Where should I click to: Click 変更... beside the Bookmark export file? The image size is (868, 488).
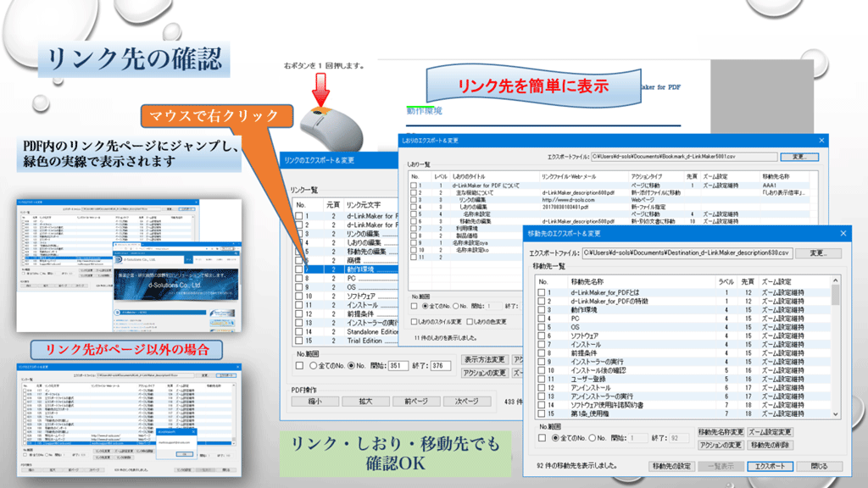tap(798, 156)
